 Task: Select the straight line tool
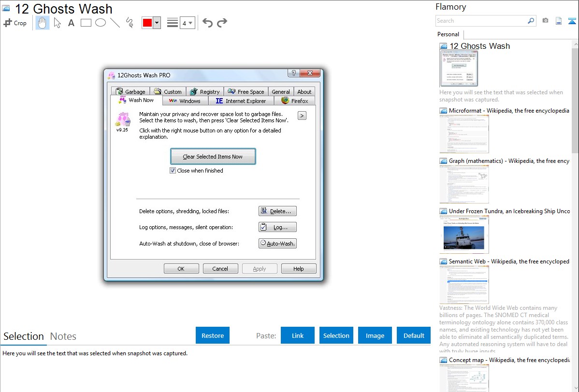[115, 23]
